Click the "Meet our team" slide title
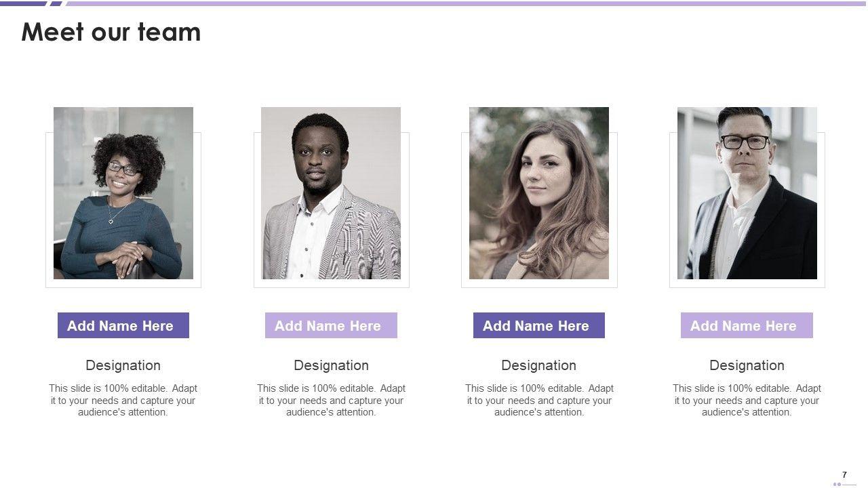868x488 pixels. click(x=111, y=32)
